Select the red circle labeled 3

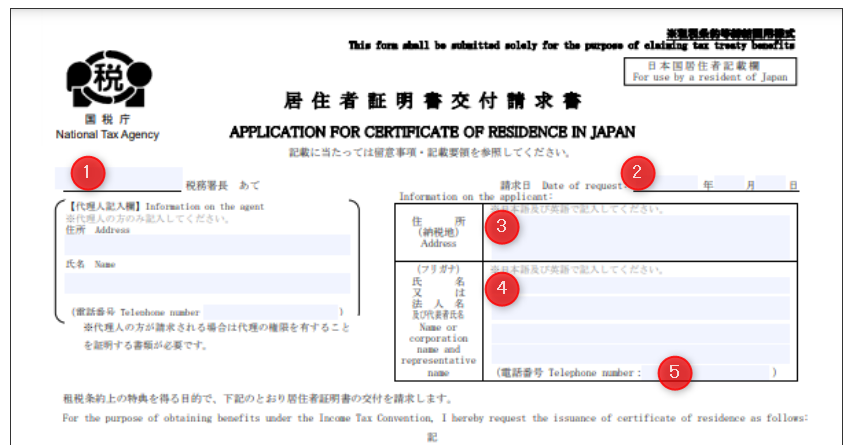tap(500, 227)
